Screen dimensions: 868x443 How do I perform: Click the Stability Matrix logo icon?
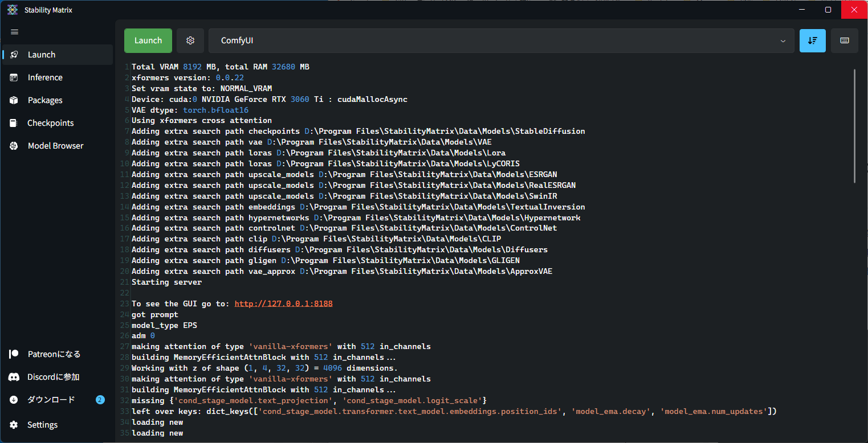click(13, 10)
